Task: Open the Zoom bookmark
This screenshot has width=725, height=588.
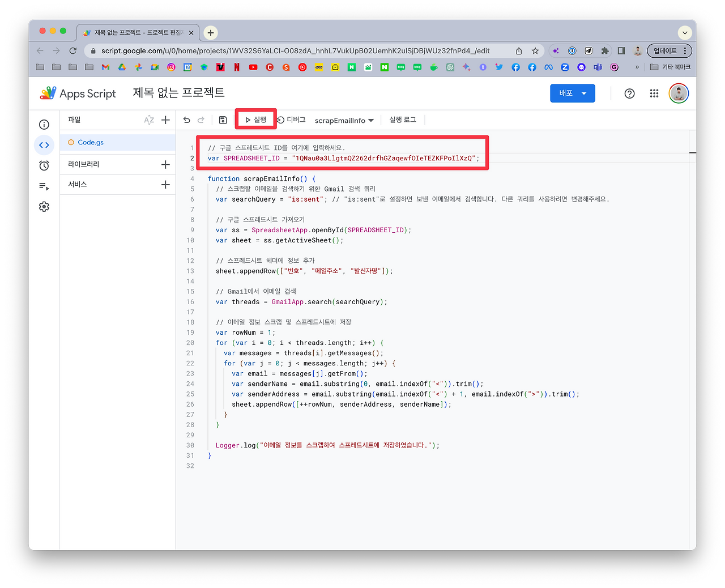Action: coord(565,67)
